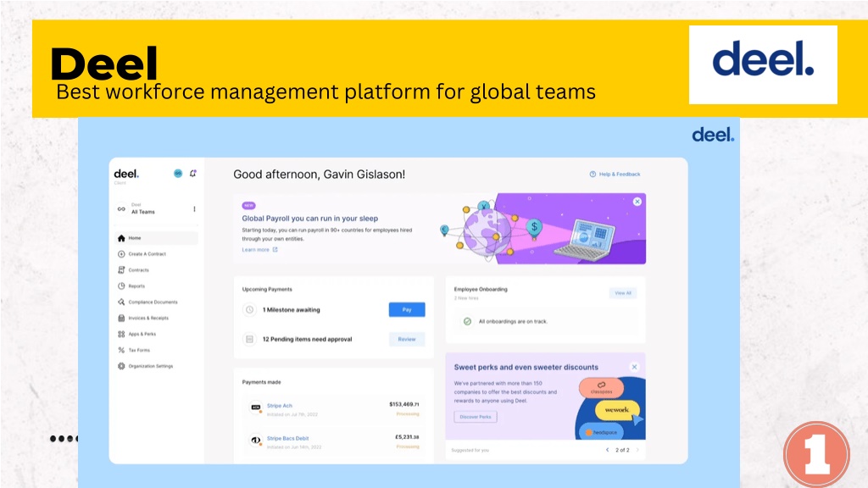Open the Home sidebar item
Viewport: 868px width, 488px height.
click(156, 238)
